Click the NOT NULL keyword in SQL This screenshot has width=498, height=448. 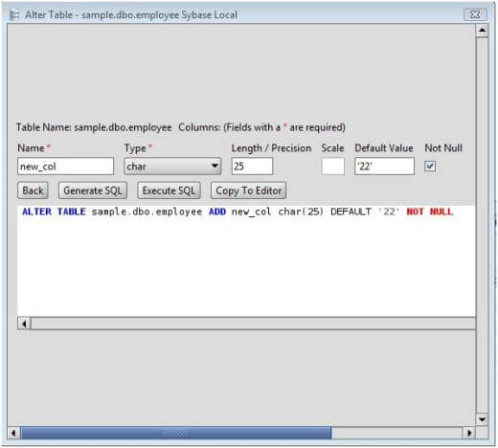tap(430, 212)
